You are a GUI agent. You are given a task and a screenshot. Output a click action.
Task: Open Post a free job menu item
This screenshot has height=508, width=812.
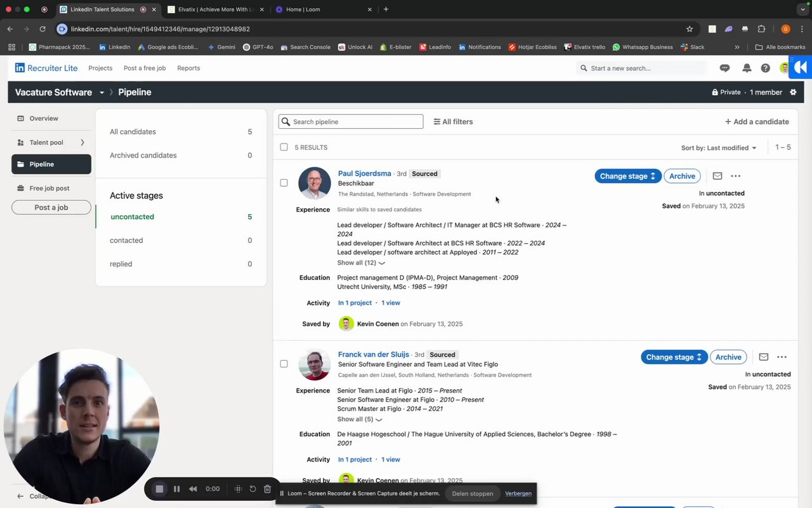145,68
